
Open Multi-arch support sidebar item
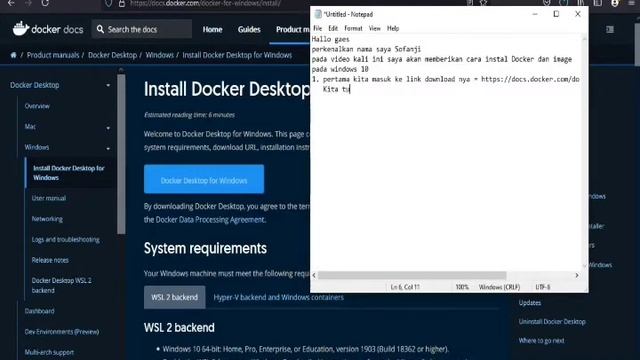(x=49, y=352)
